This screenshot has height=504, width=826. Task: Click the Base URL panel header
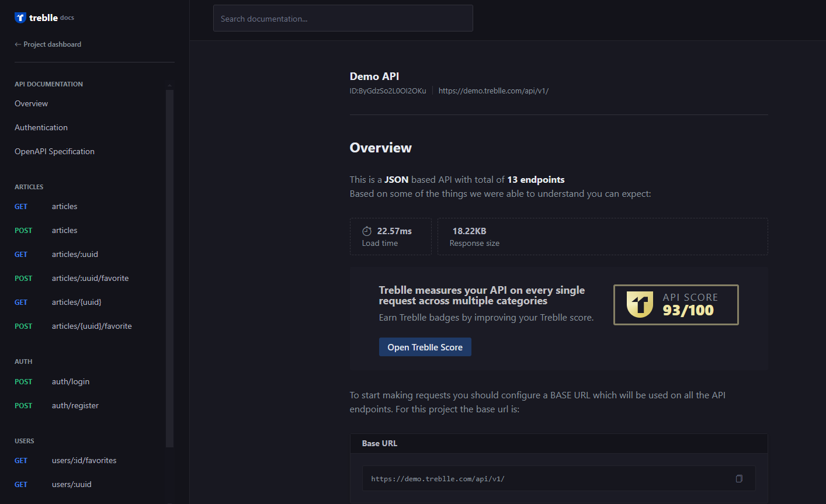(558, 443)
